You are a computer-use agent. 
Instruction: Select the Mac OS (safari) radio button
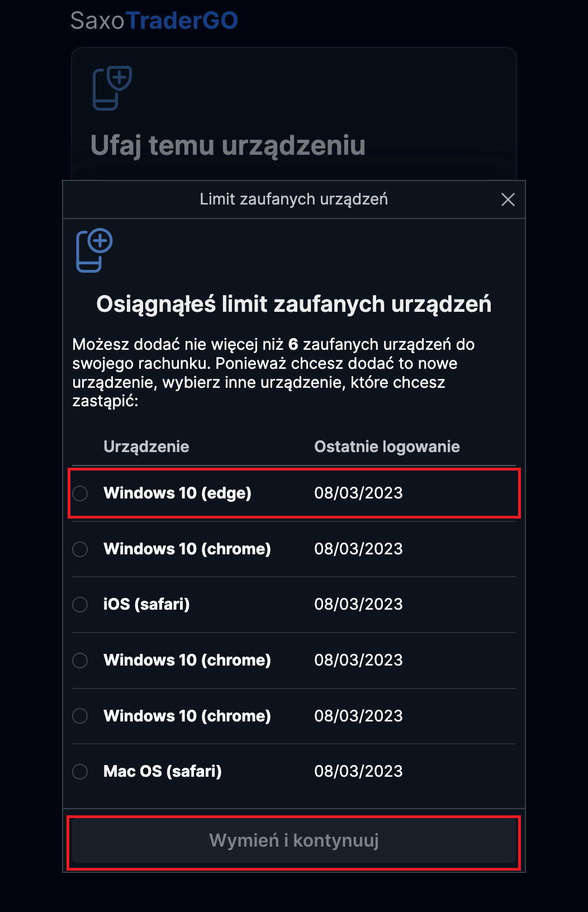pyautogui.click(x=80, y=772)
